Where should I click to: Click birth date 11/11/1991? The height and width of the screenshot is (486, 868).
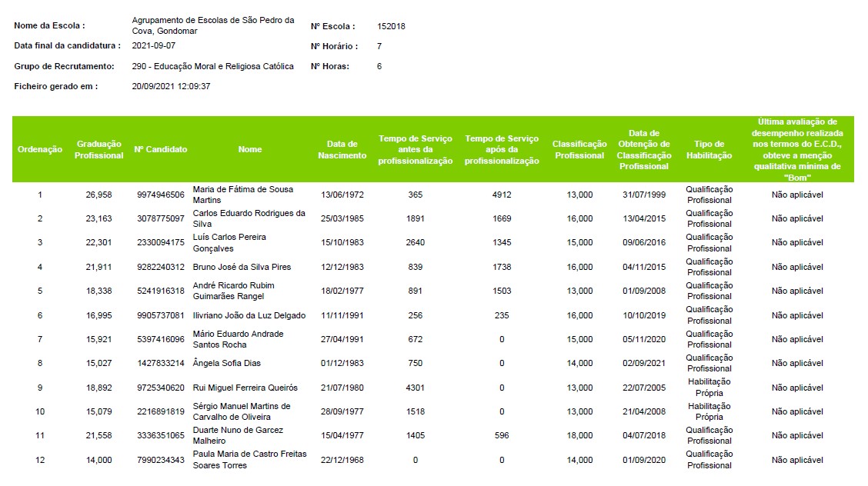342,315
